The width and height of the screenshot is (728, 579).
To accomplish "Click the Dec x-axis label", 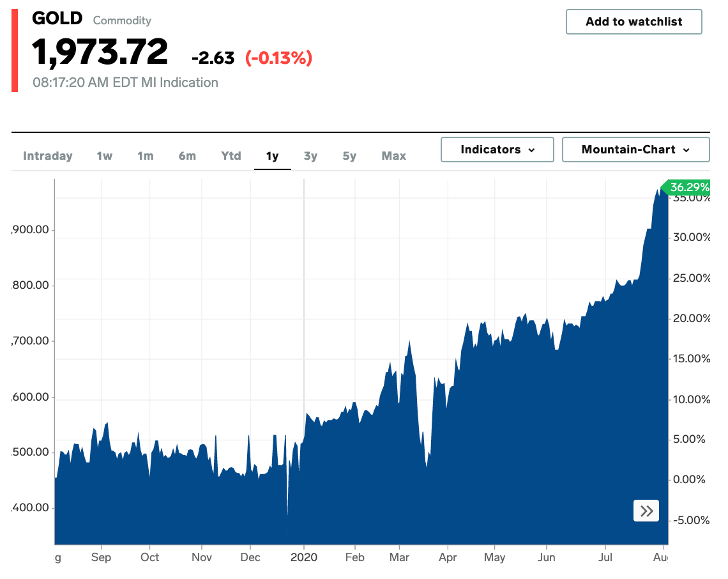I will coord(250,557).
